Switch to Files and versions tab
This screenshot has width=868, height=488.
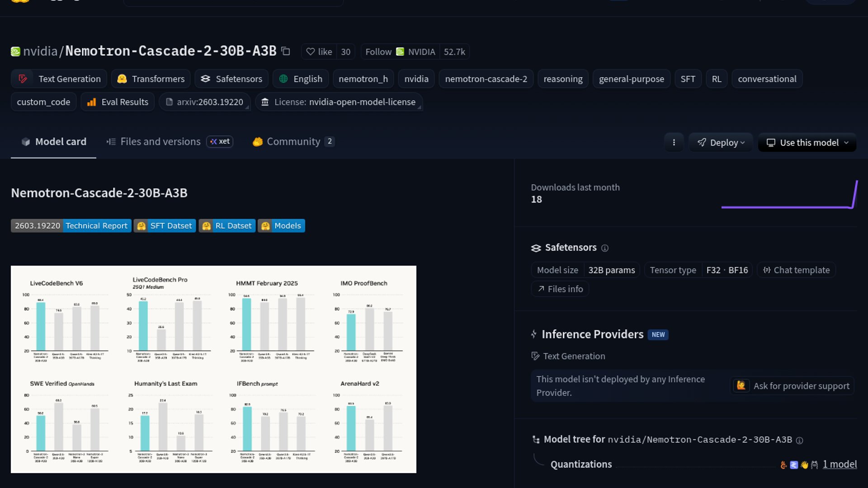tap(160, 142)
